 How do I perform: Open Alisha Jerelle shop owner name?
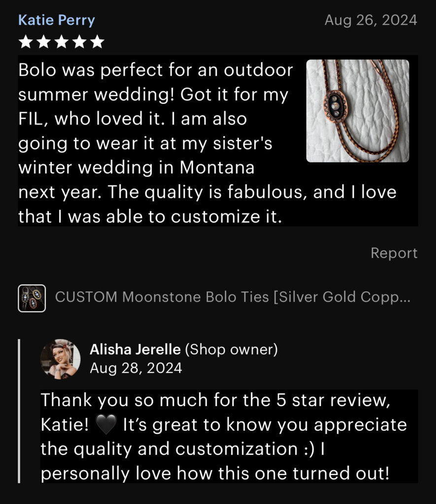(x=135, y=349)
